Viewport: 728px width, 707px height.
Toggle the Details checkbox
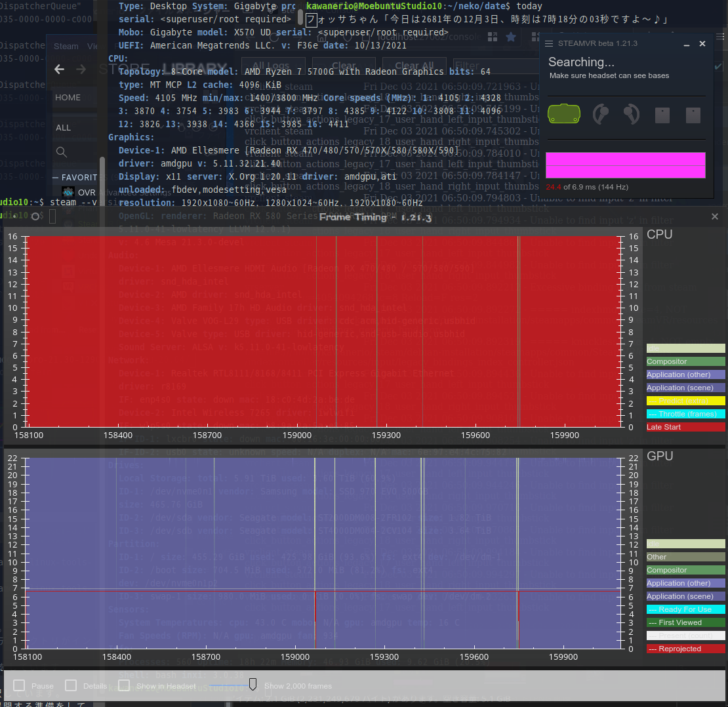click(71, 685)
